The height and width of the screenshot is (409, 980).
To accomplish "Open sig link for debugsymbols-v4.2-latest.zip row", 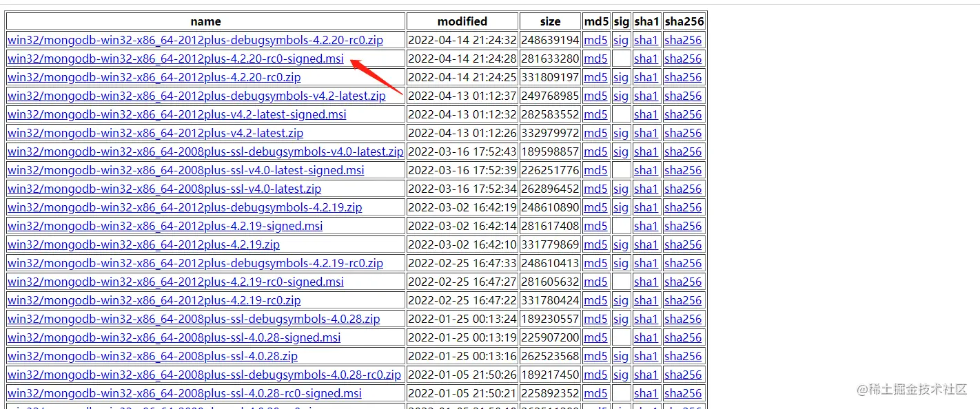I will (621, 96).
